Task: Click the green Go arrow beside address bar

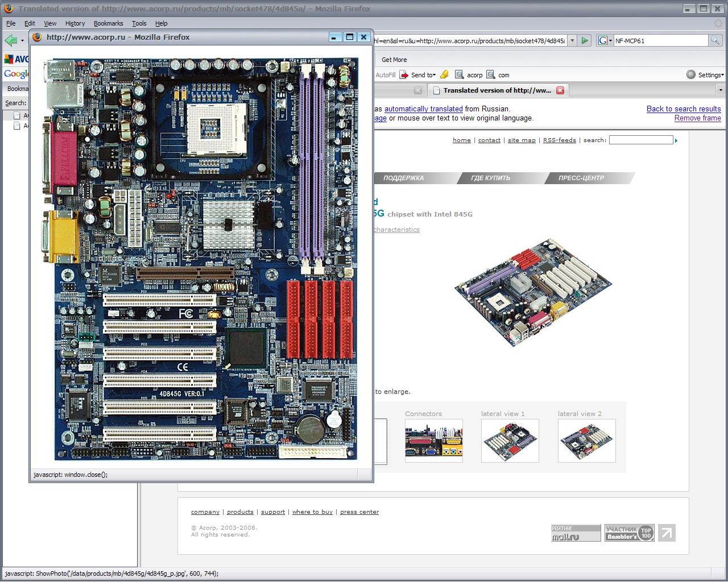Action: [x=585, y=40]
